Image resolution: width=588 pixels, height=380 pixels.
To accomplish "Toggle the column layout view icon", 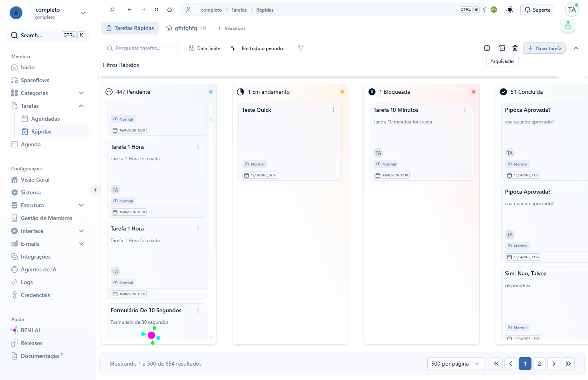I will pos(487,48).
